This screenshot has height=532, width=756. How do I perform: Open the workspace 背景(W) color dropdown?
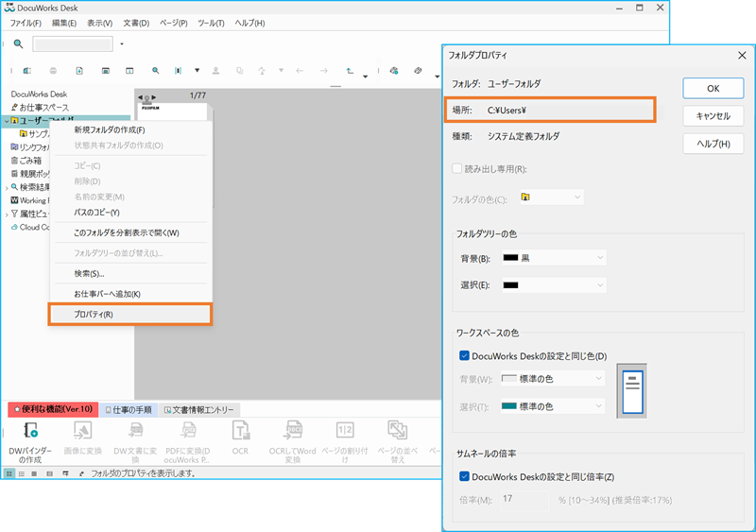(x=553, y=379)
